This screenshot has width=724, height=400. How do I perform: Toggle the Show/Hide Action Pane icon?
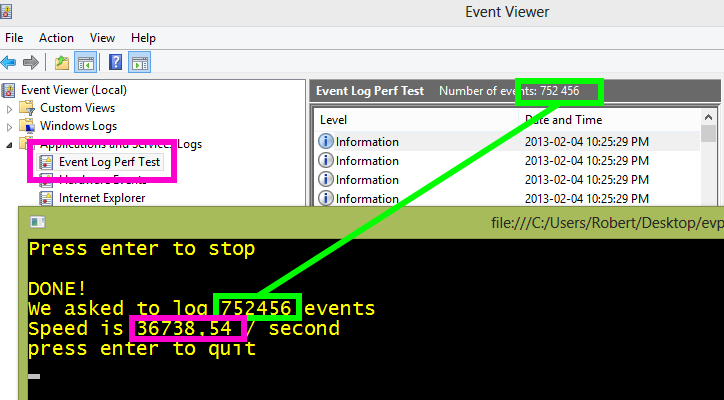click(140, 62)
